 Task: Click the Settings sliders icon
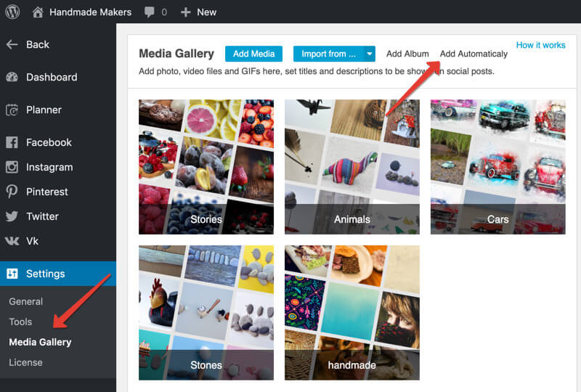[12, 274]
